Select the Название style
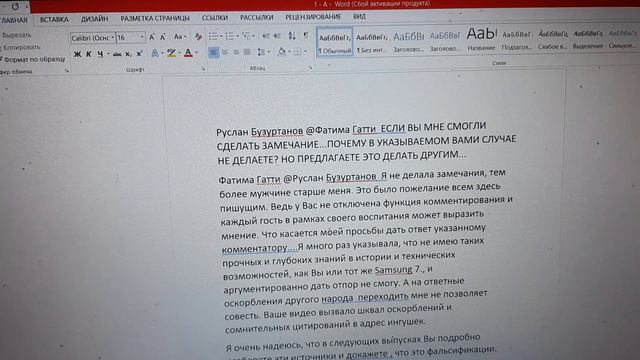 pos(481,39)
